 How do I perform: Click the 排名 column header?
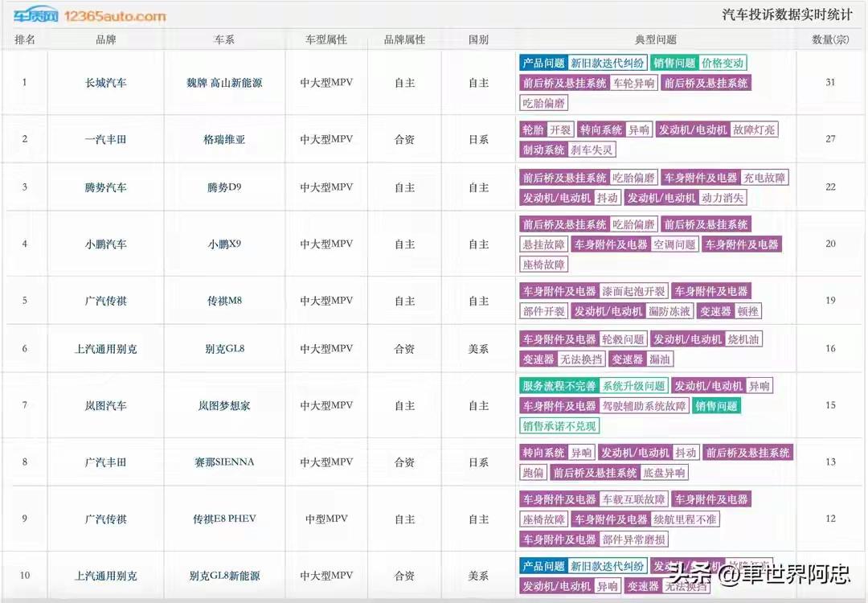(x=25, y=39)
